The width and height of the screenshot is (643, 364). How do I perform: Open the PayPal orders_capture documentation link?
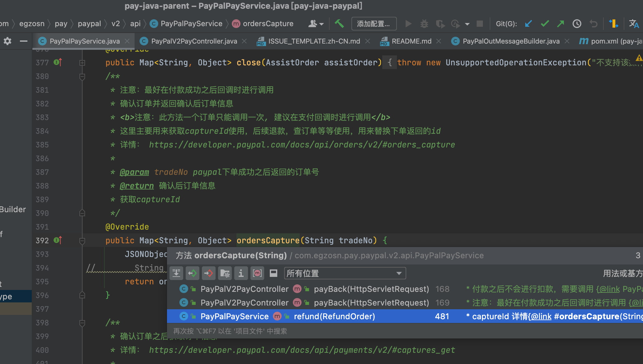[302, 144]
